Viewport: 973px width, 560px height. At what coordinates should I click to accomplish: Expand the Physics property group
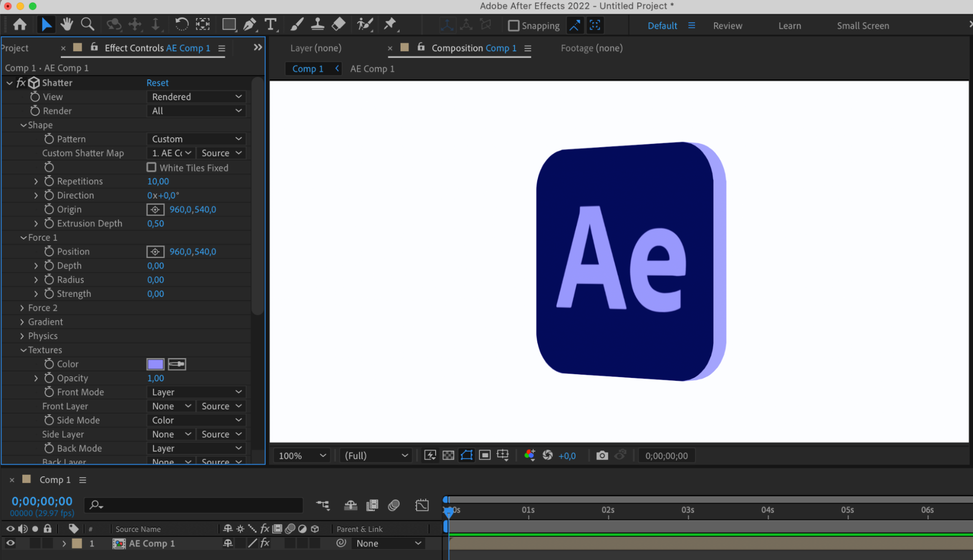click(22, 336)
